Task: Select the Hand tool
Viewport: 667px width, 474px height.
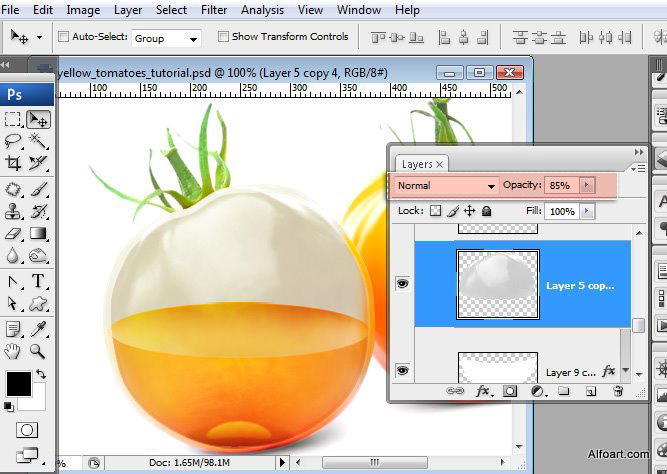Action: pos(13,351)
